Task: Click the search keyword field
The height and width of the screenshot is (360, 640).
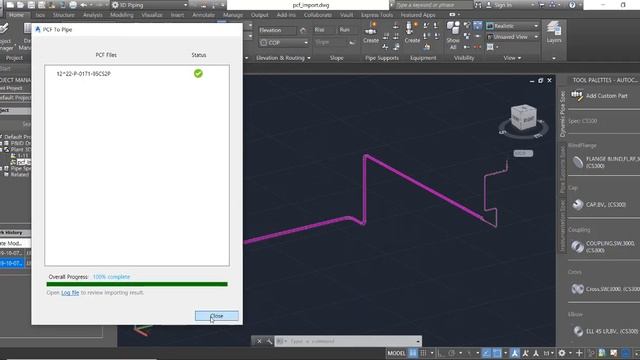Action: 433,5
